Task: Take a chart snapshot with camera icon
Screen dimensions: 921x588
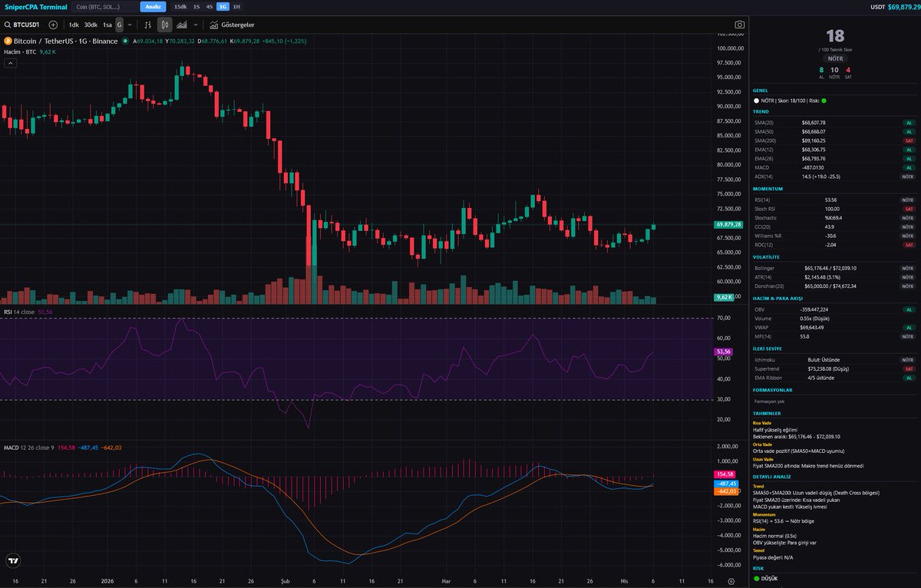Action: pyautogui.click(x=739, y=25)
